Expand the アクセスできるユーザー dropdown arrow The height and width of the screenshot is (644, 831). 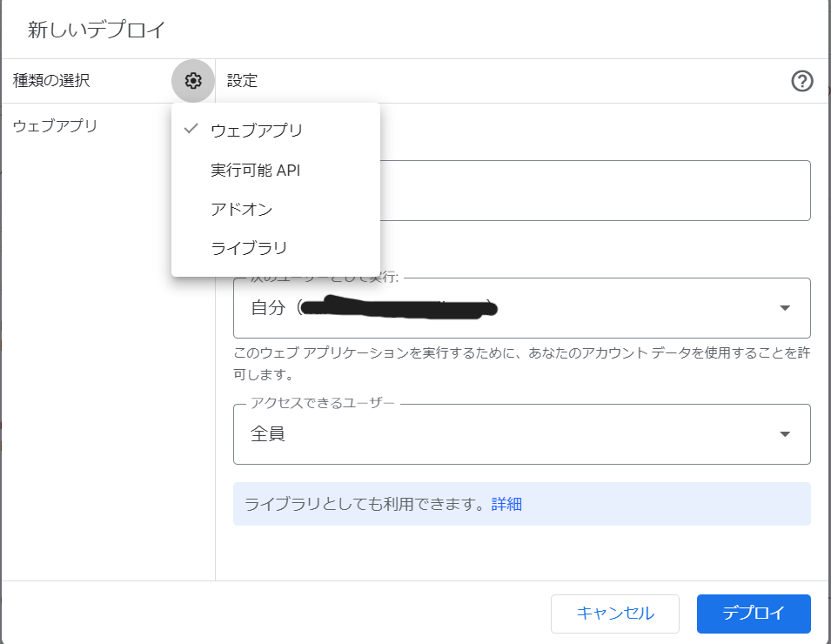pyautogui.click(x=785, y=434)
